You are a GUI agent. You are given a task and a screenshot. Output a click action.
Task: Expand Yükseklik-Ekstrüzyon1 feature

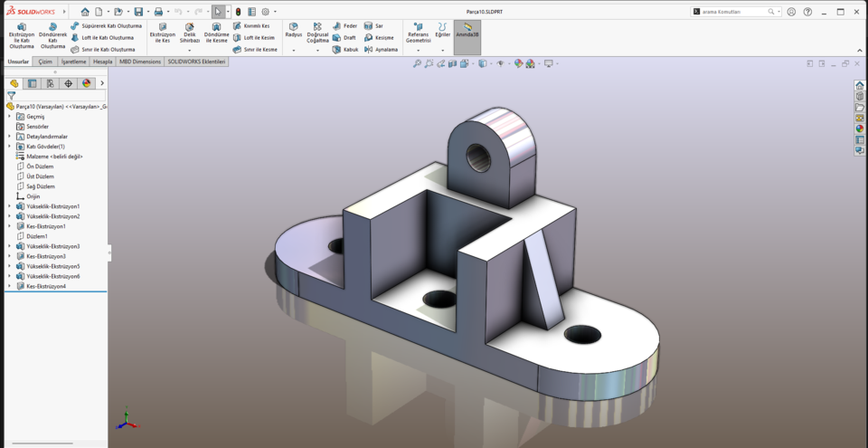pos(9,206)
